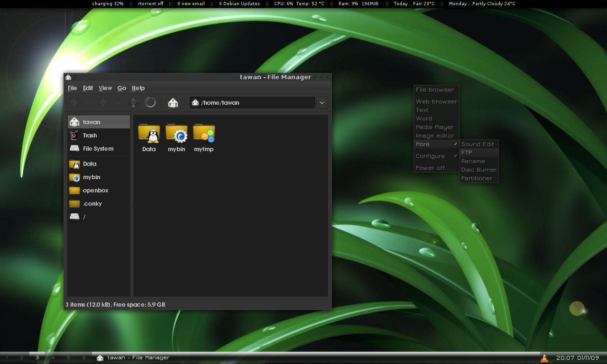Viewport: 607px width, 364px height.
Task: Choose Rename in the More submenu
Action: coord(479,161)
